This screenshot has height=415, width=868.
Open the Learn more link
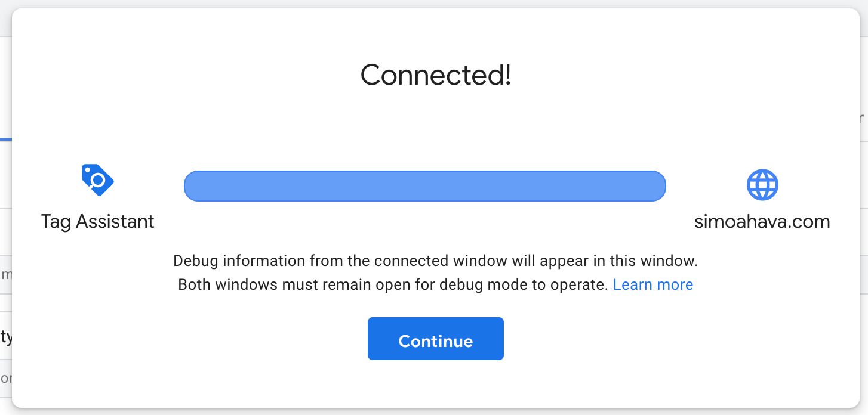[653, 285]
